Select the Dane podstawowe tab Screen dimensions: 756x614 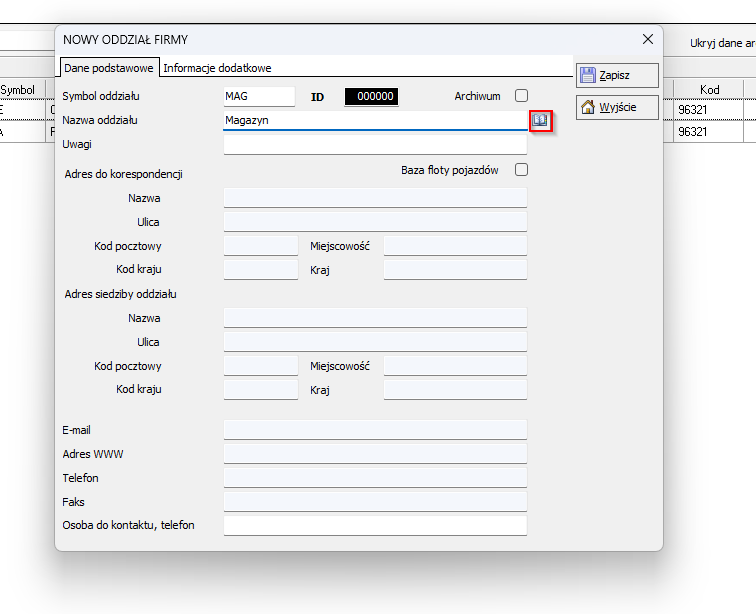(109, 68)
